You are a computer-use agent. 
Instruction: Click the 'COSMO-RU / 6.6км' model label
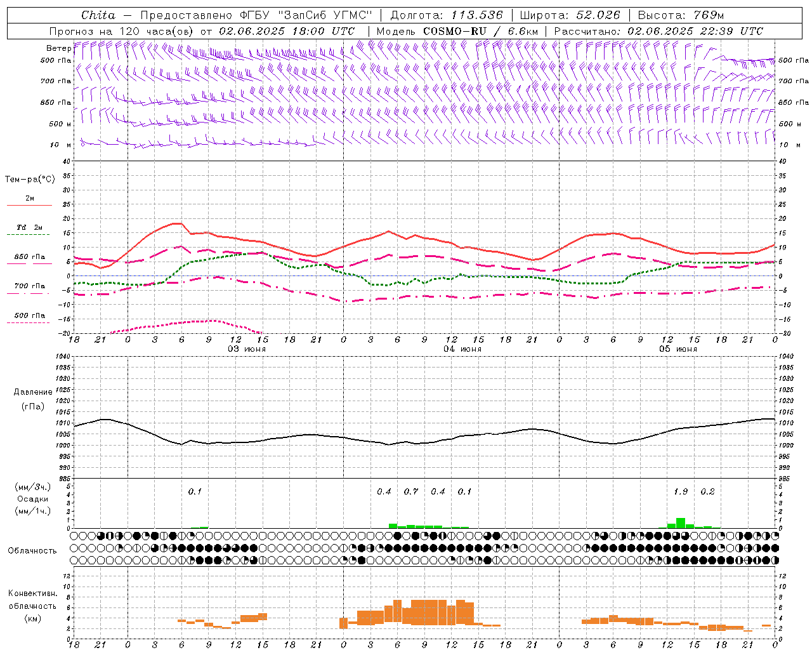(481, 31)
